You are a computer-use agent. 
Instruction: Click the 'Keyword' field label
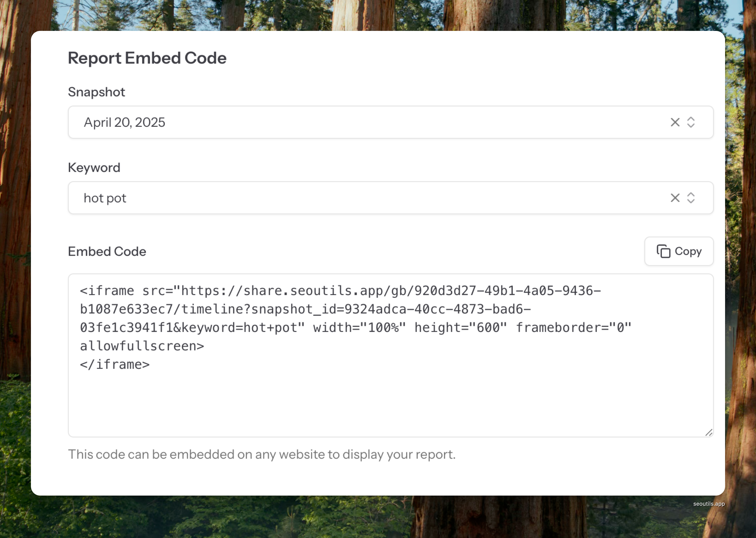pos(94,168)
